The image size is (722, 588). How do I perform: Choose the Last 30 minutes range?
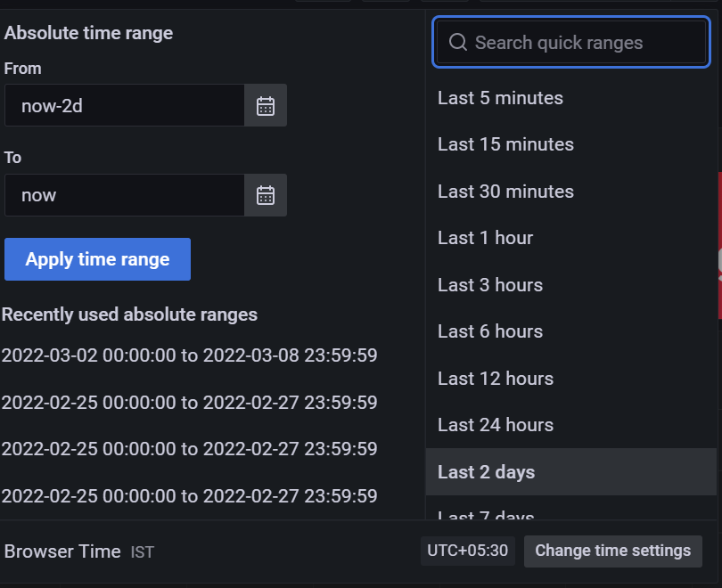point(505,191)
